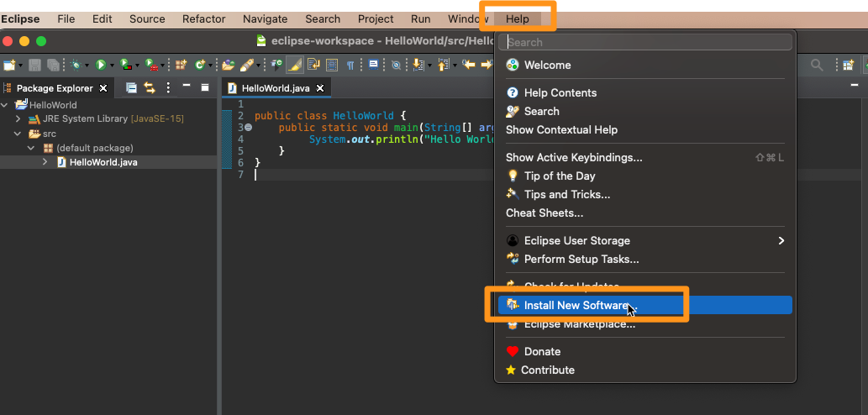This screenshot has height=415, width=868.
Task: Collapse the main method fold marker
Action: pos(249,127)
